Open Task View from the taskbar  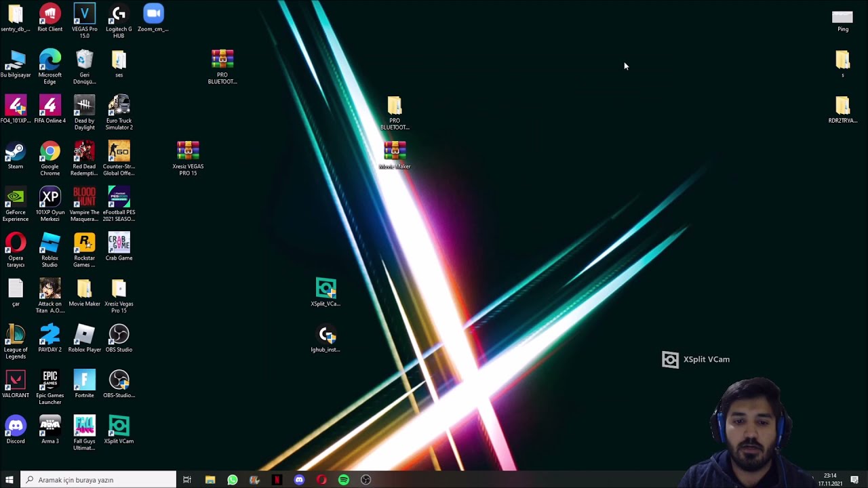pyautogui.click(x=187, y=480)
